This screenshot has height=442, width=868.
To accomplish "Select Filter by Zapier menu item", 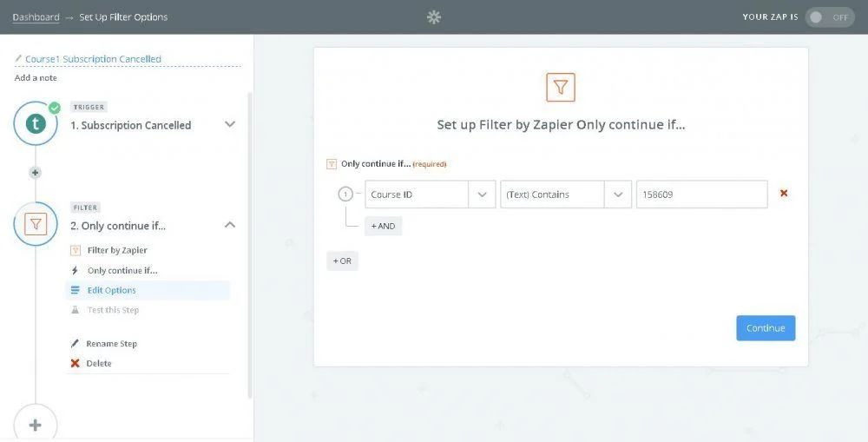I will coord(117,250).
